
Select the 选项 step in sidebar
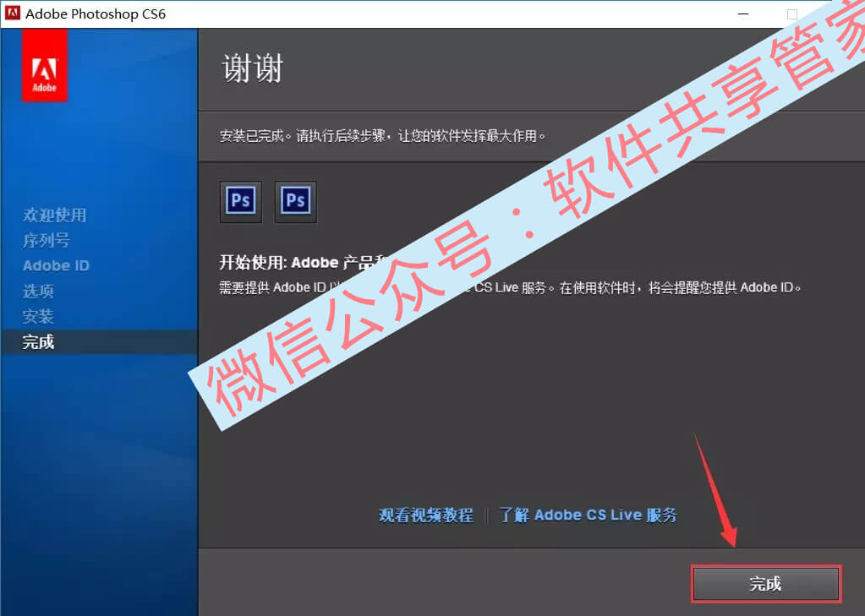tap(38, 292)
